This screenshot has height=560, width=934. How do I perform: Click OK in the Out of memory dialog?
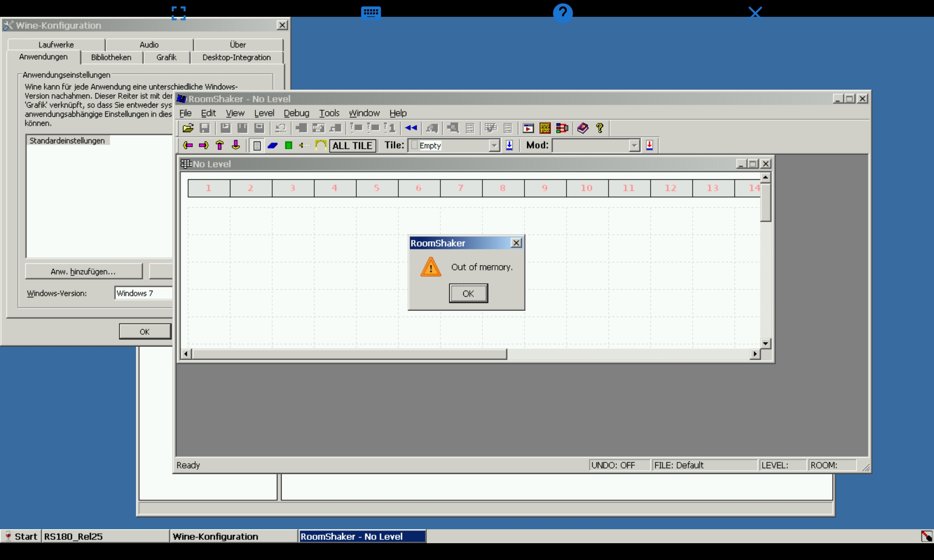click(468, 294)
